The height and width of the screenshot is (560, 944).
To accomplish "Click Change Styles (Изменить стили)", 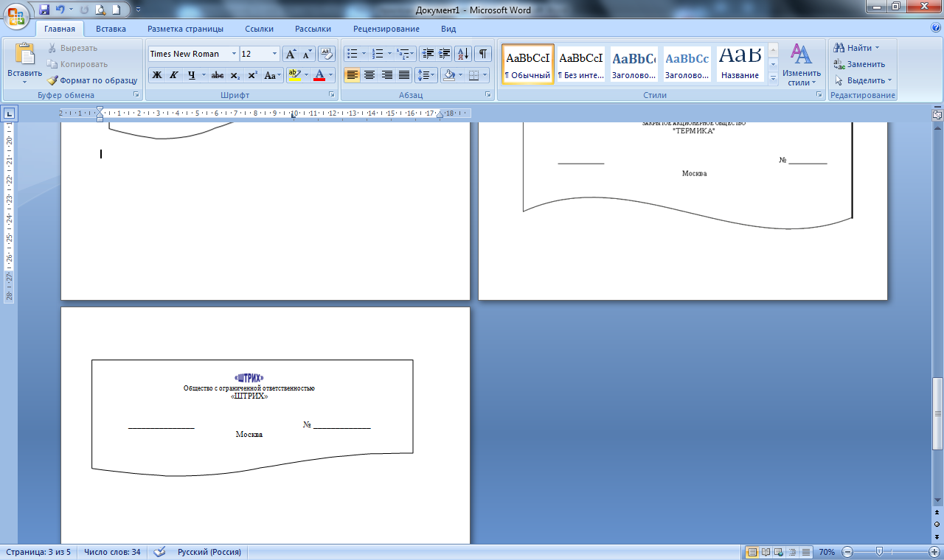I will click(x=802, y=65).
